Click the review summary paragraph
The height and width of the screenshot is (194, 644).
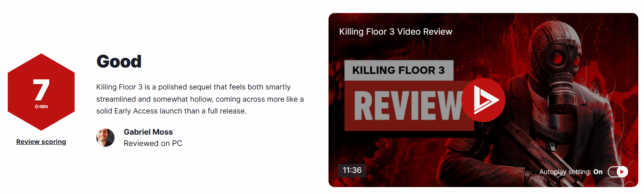click(200, 99)
